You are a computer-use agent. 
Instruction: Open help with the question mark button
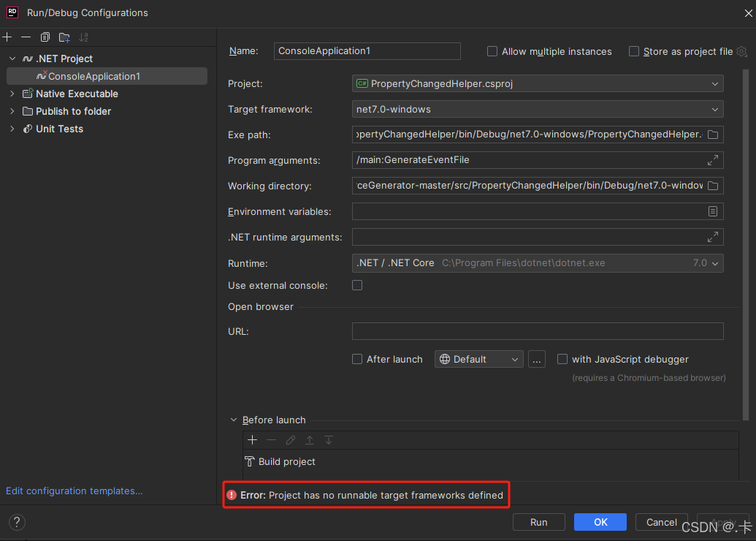tap(17, 522)
